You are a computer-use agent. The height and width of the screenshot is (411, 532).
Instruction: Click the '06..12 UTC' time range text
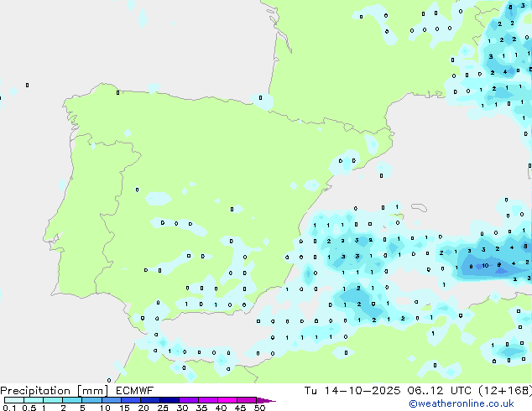point(439,391)
